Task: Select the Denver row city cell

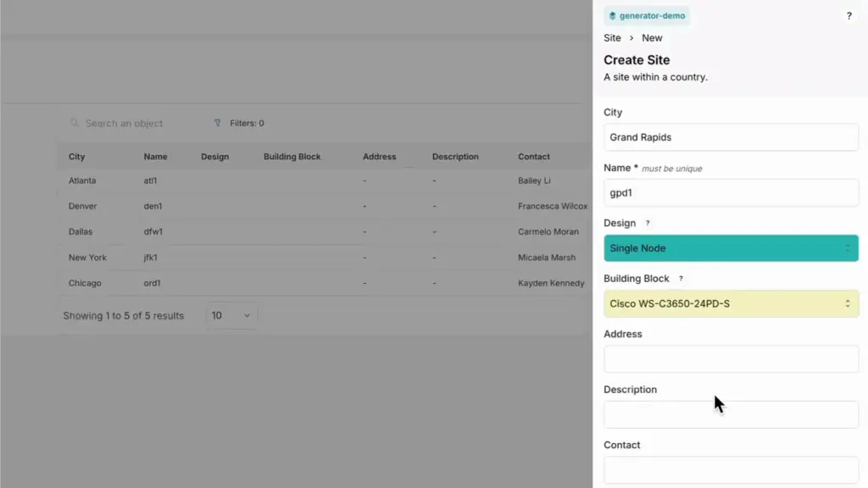Action: [82, 206]
